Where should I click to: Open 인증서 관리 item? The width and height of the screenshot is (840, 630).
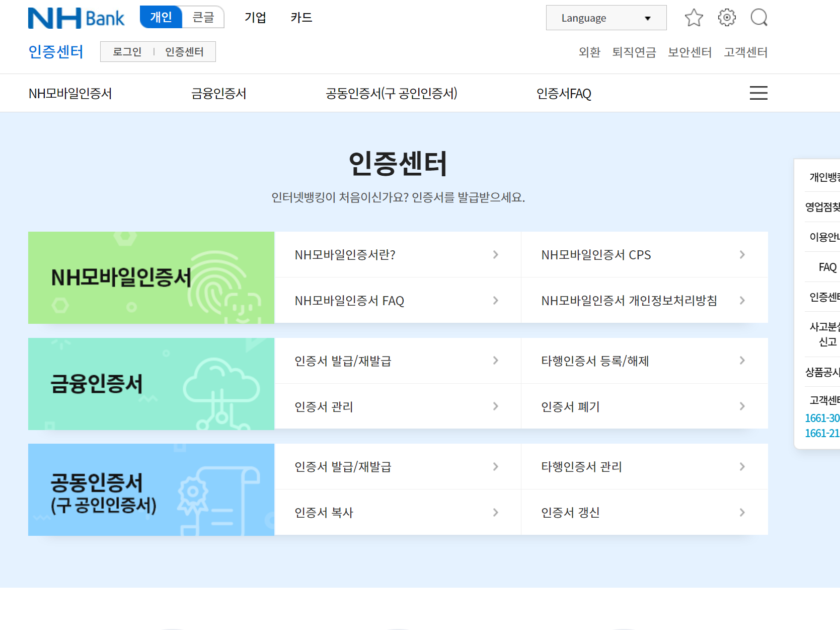398,406
